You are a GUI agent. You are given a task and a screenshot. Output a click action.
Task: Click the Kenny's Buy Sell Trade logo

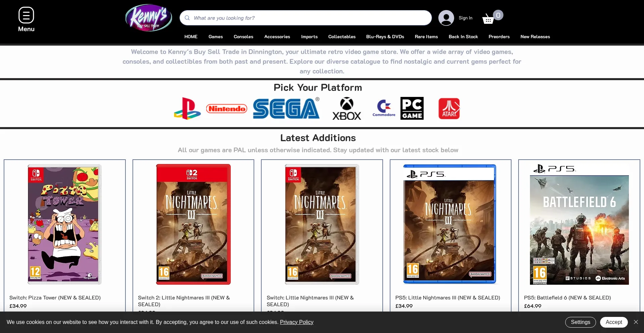pyautogui.click(x=149, y=17)
